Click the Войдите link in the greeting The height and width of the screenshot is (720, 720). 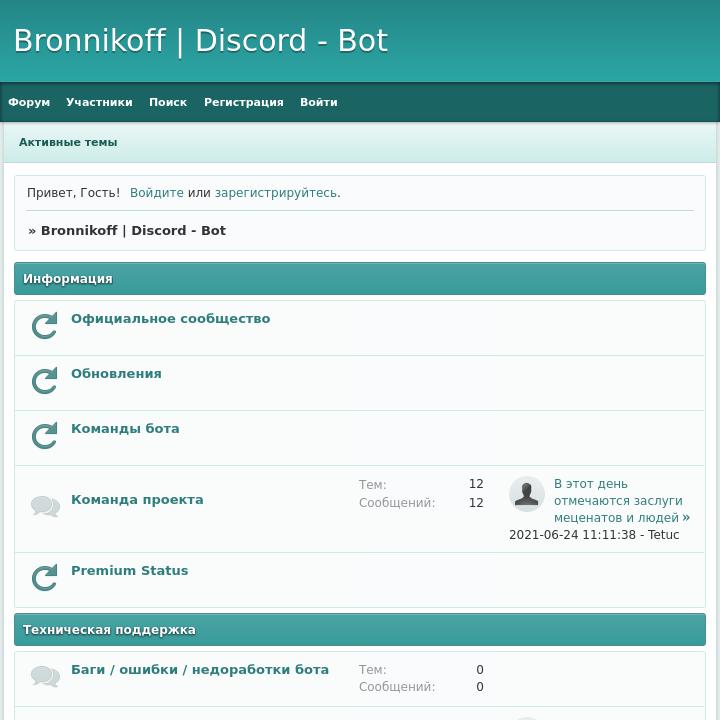157,193
